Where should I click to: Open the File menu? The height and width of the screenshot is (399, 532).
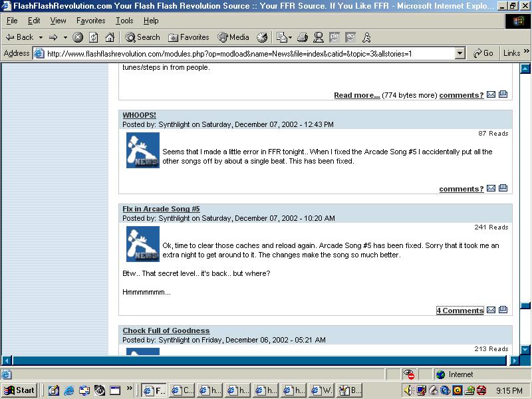click(12, 21)
